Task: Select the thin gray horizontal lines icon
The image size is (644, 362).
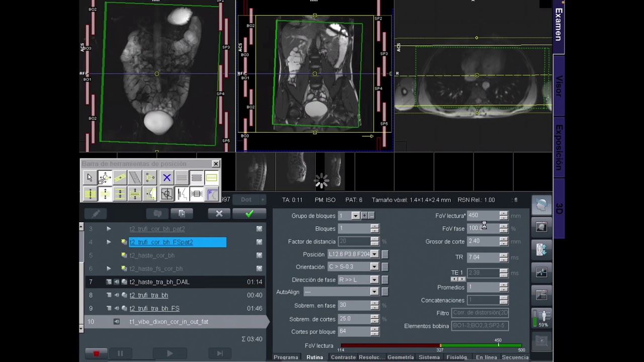Action: 182,177
